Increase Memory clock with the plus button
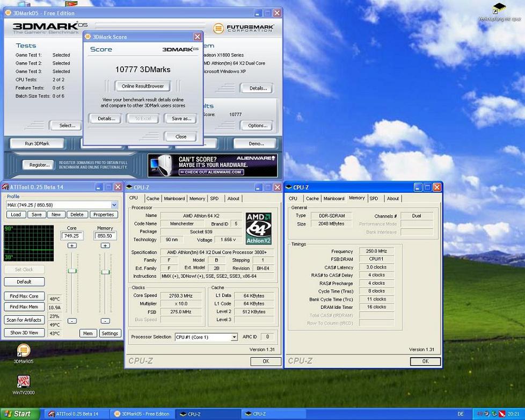This screenshot has height=420, width=525. coord(105,245)
